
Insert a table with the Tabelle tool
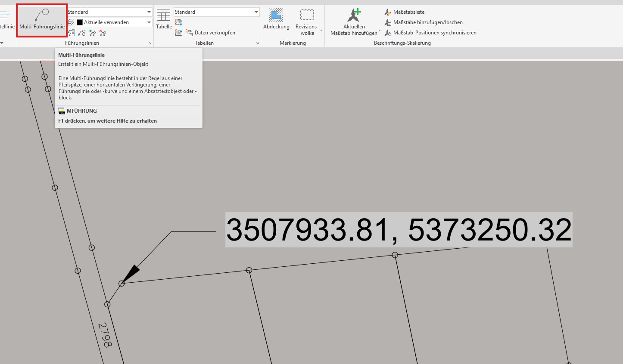point(164,19)
